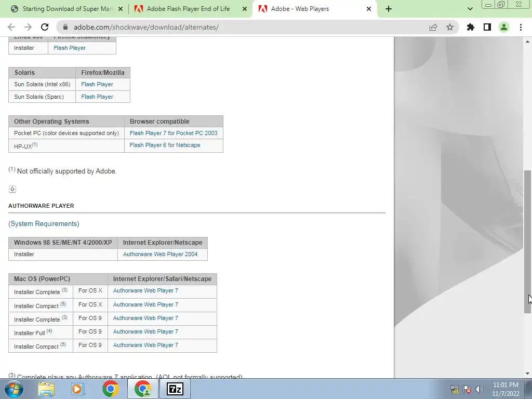This screenshot has height=399, width=532.
Task: Expand the tab search chevron
Action: (470, 9)
